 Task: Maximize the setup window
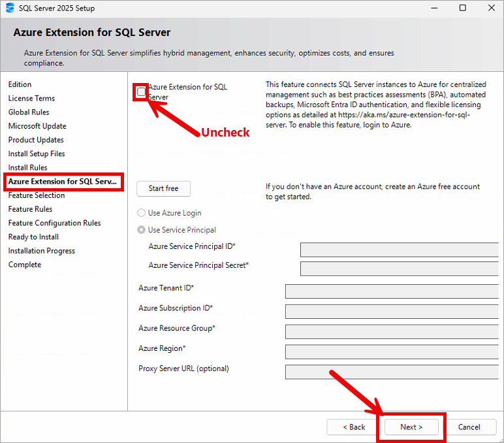coord(463,8)
